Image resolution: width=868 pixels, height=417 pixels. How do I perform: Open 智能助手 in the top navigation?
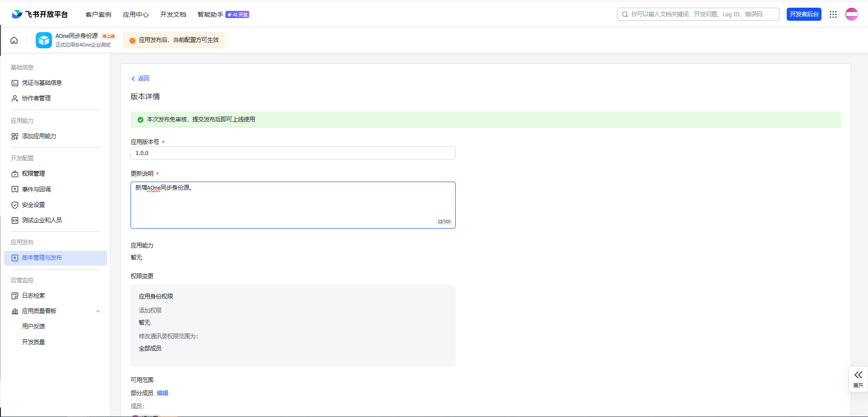[210, 14]
